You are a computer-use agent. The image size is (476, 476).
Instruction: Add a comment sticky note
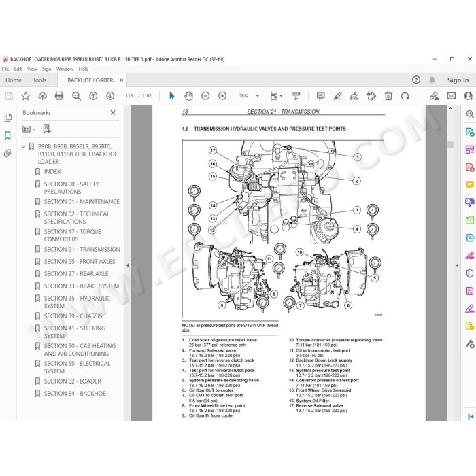coord(320,96)
